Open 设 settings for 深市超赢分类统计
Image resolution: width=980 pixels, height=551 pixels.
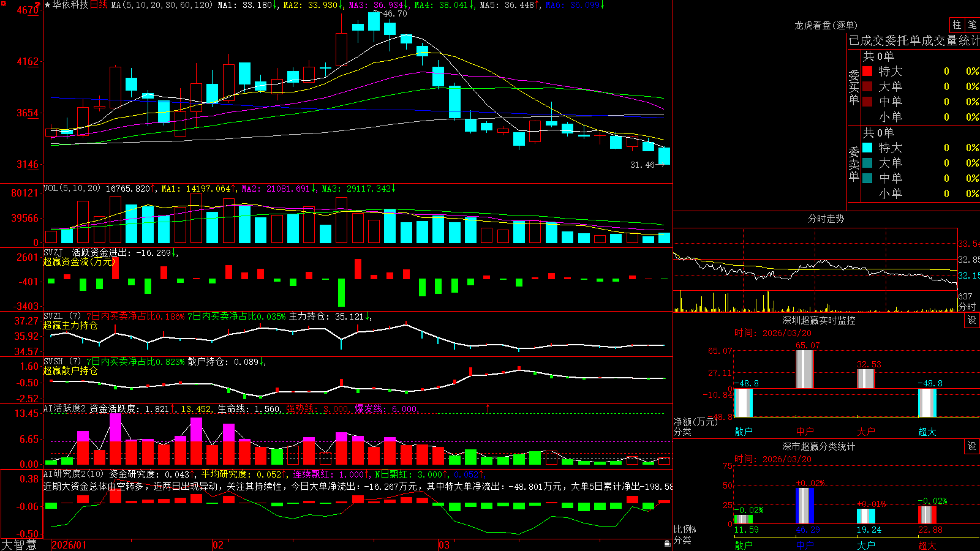[x=972, y=446]
